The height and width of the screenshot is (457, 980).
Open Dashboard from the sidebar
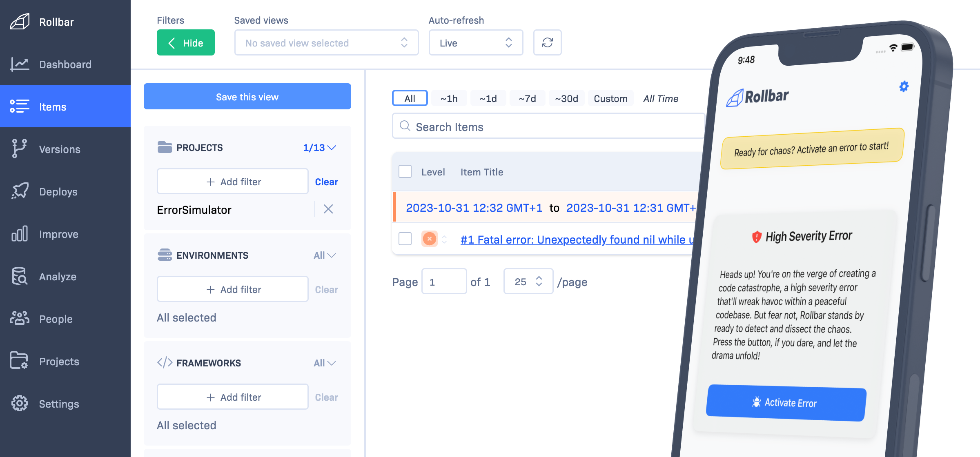(x=65, y=64)
